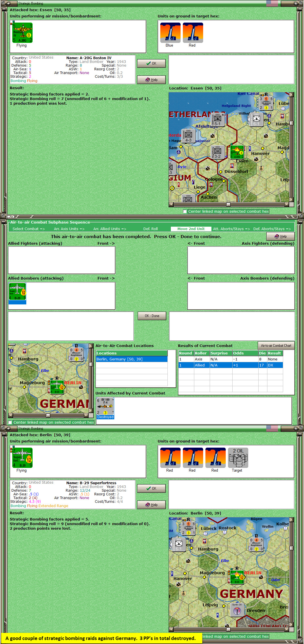Click the right arrow on Essen map horizontal scrollbar
The image size is (304, 644).
287,204
